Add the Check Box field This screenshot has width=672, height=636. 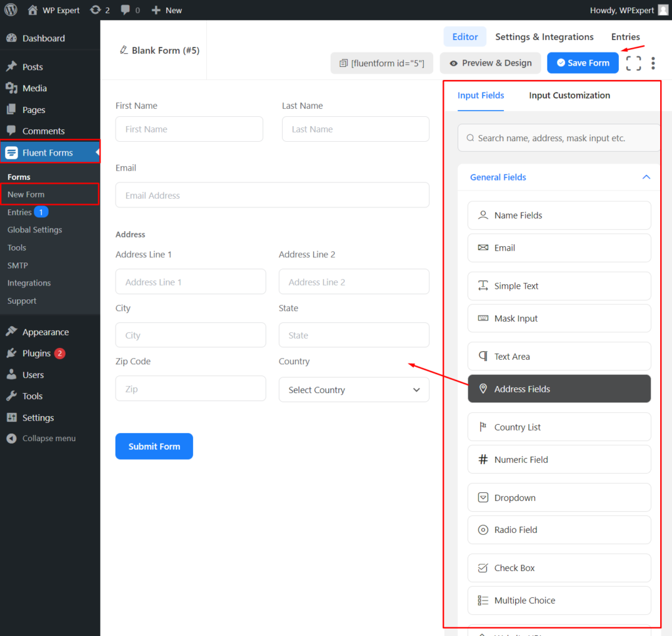[559, 568]
